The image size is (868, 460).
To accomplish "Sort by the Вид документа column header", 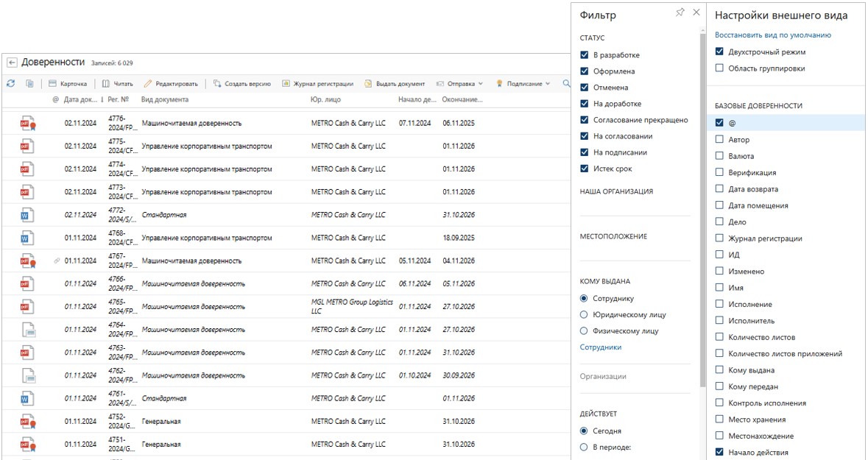I will coord(165,99).
